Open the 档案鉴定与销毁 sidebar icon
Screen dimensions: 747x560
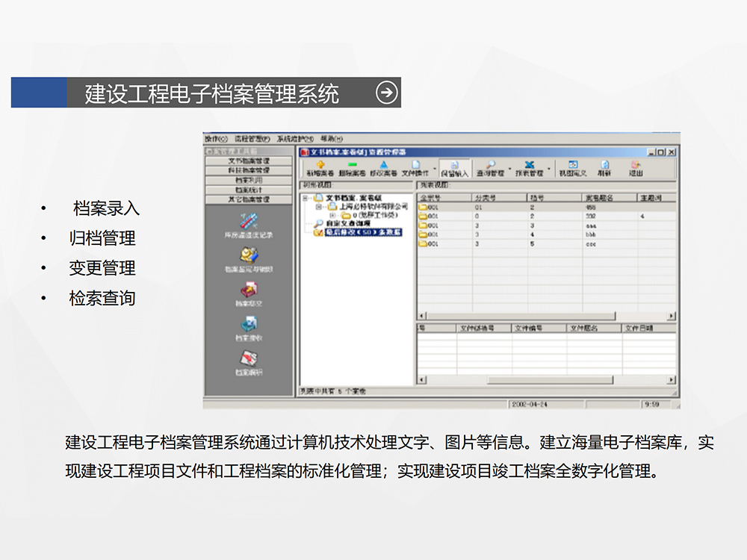click(249, 255)
